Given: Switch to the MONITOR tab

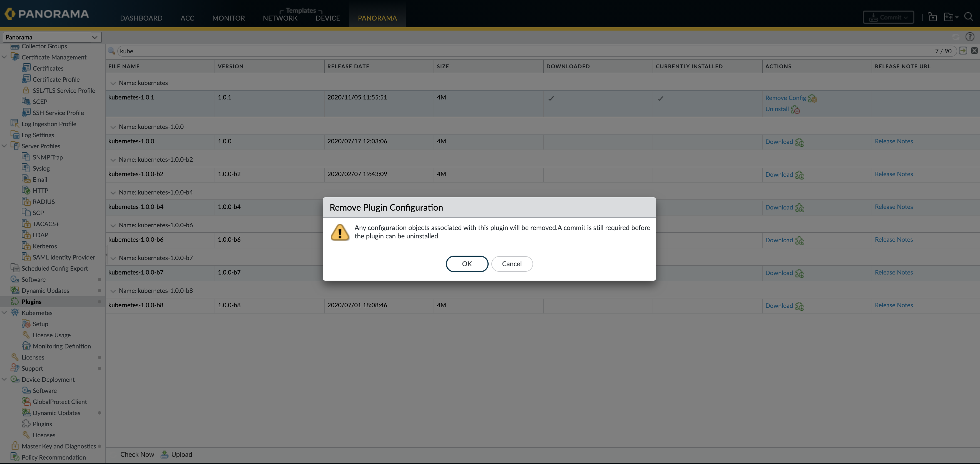Looking at the screenshot, I should 228,18.
